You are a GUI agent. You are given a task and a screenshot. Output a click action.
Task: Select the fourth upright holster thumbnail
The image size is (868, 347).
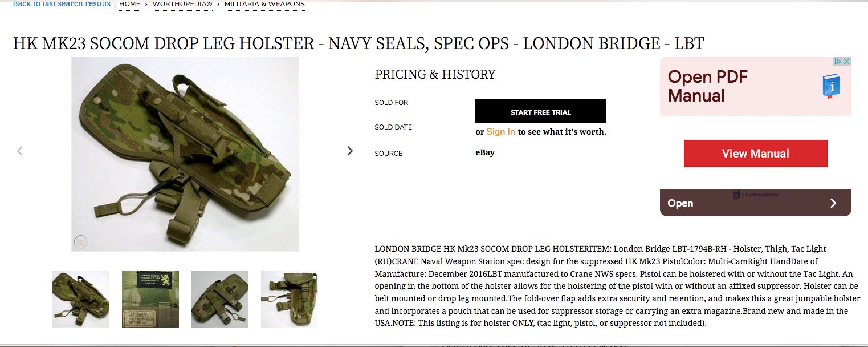tap(290, 299)
